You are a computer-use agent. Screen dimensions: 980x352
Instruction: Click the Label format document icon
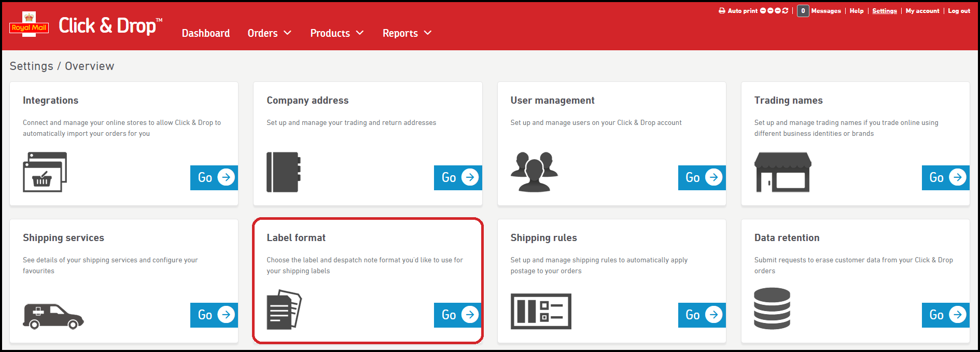click(284, 309)
